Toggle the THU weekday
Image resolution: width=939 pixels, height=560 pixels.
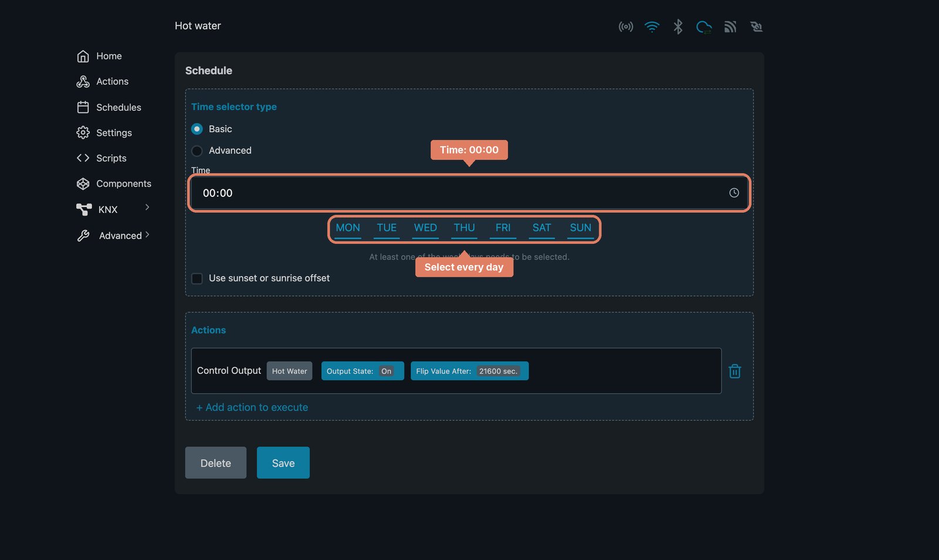pos(464,228)
